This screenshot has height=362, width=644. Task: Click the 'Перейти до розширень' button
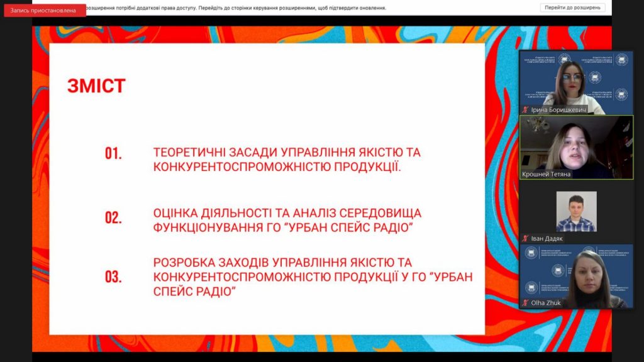572,8
